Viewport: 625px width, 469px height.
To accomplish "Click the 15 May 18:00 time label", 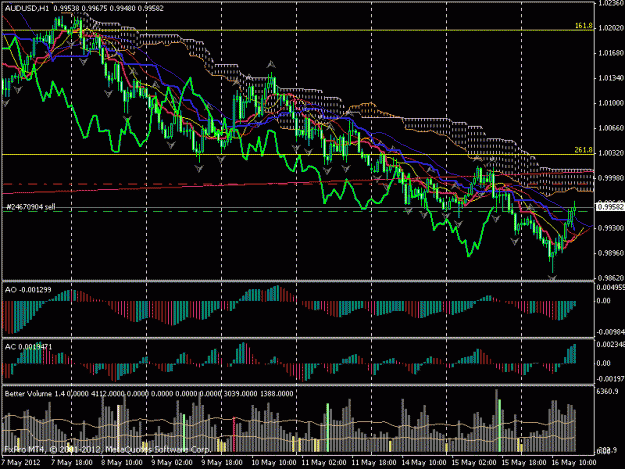I will coord(524,463).
